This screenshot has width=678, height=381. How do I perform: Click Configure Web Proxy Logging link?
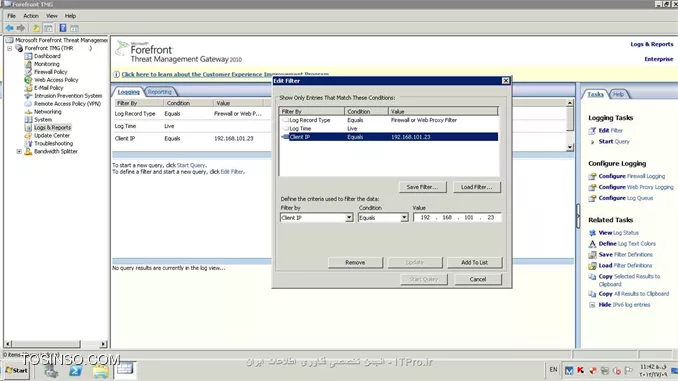point(636,187)
